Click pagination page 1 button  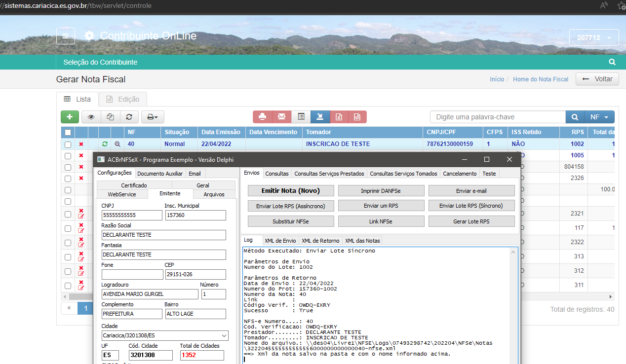[x=85, y=308]
